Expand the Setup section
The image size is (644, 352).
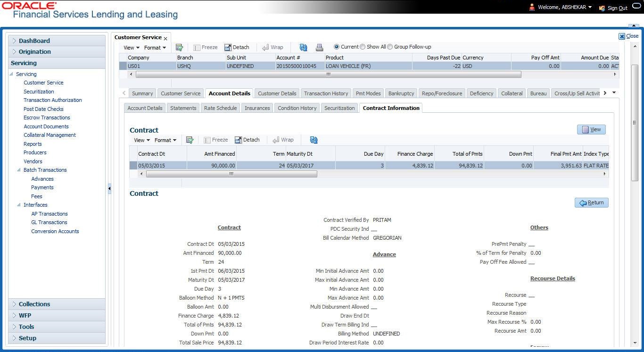coord(57,338)
